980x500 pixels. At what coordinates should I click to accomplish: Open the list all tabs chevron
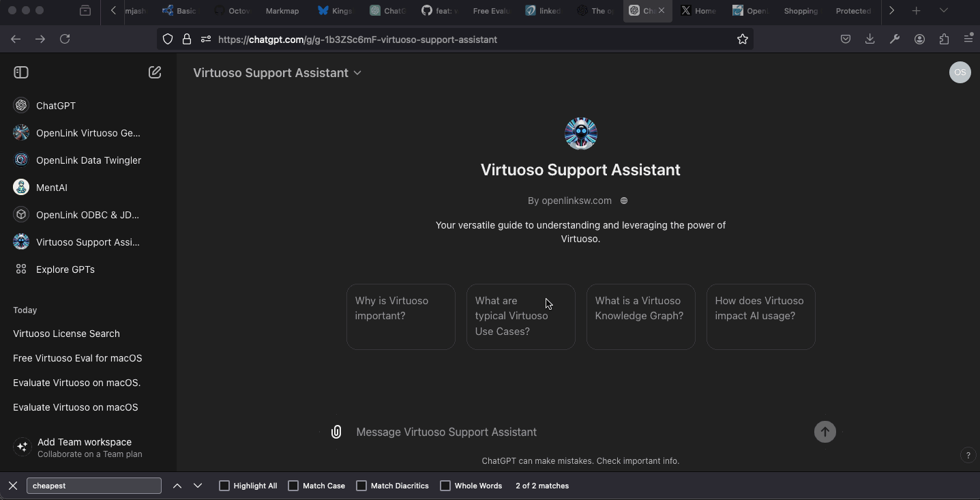click(x=943, y=11)
